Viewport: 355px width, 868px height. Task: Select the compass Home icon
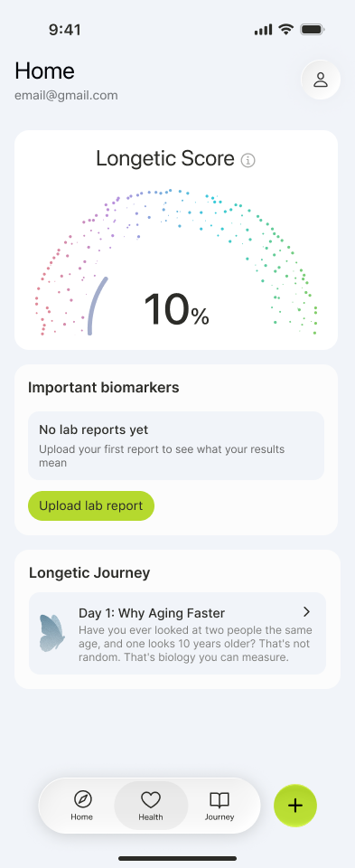coord(82,799)
